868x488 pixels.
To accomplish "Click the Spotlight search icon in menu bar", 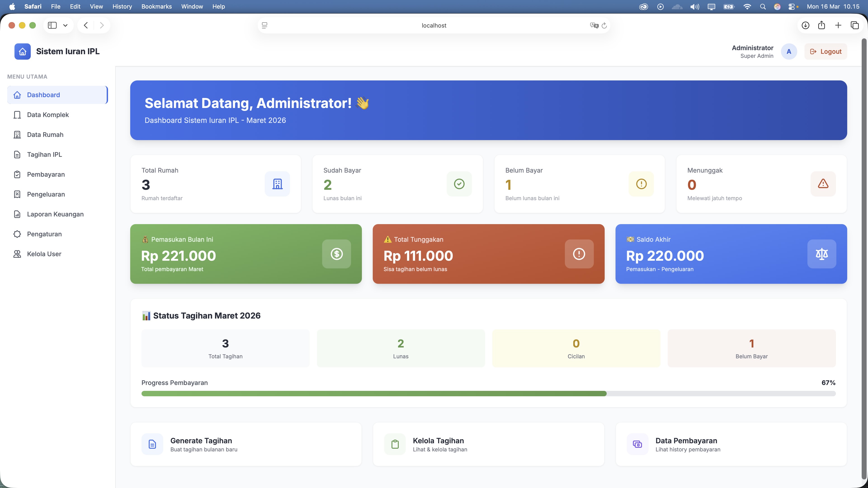I will pyautogui.click(x=763, y=6).
